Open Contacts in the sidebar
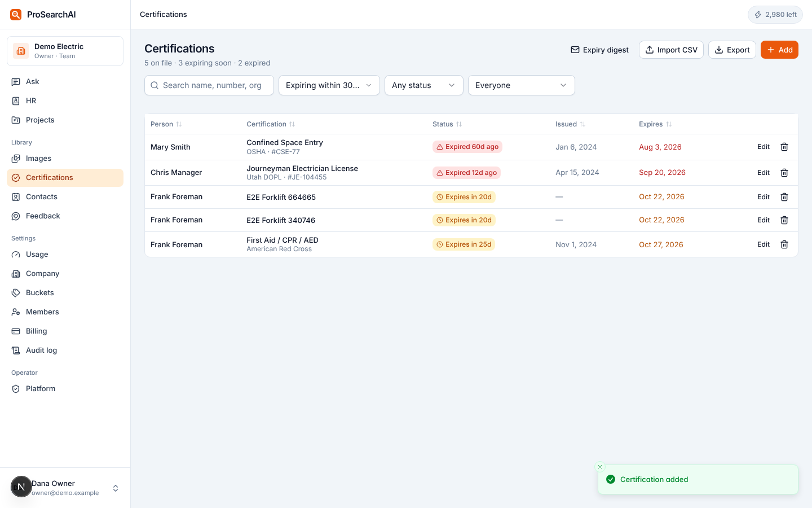Screen dimensions: 812x508 pyautogui.click(x=65, y=197)
